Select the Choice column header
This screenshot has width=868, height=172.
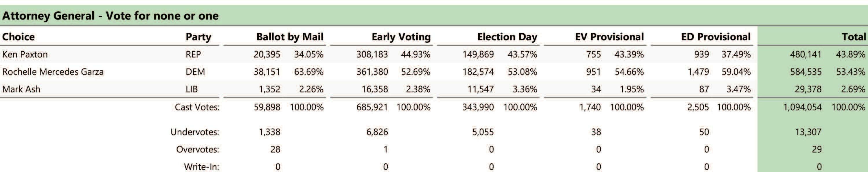click(x=19, y=37)
